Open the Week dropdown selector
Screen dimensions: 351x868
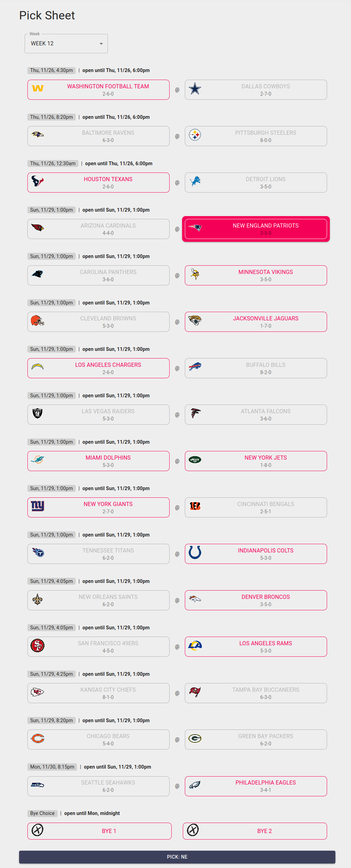click(x=66, y=44)
